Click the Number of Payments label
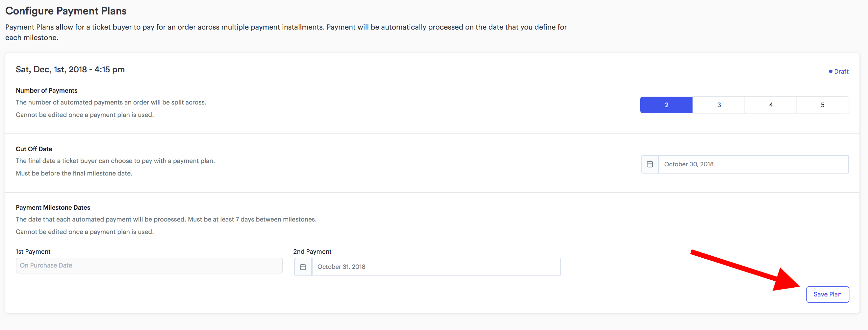This screenshot has width=868, height=330. tap(46, 90)
